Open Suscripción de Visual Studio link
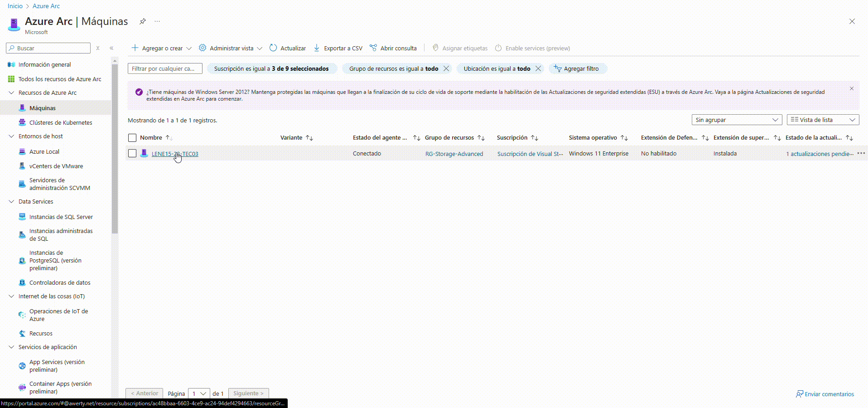 (530, 154)
